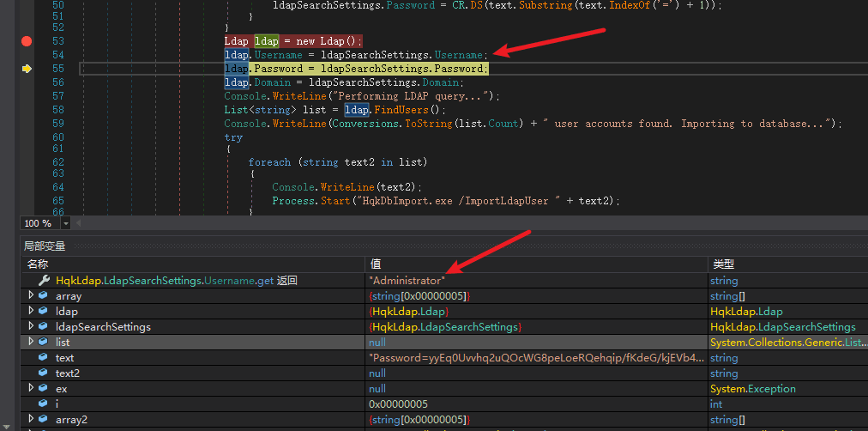Click the 类型 column header

(724, 264)
